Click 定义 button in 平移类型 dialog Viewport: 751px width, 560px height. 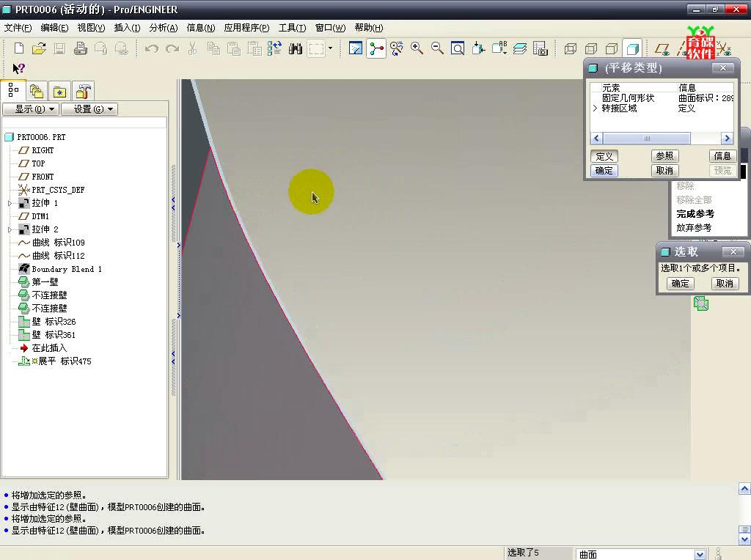tap(604, 157)
